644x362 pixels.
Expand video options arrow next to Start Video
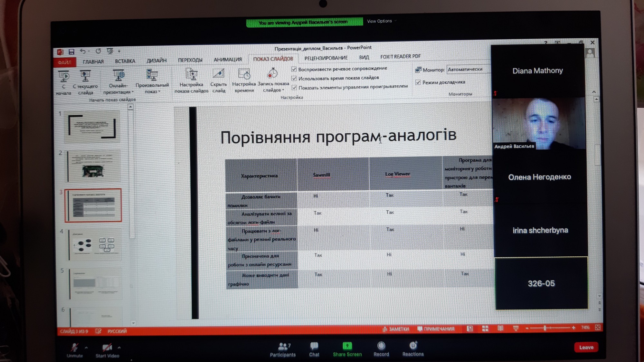pos(119,348)
